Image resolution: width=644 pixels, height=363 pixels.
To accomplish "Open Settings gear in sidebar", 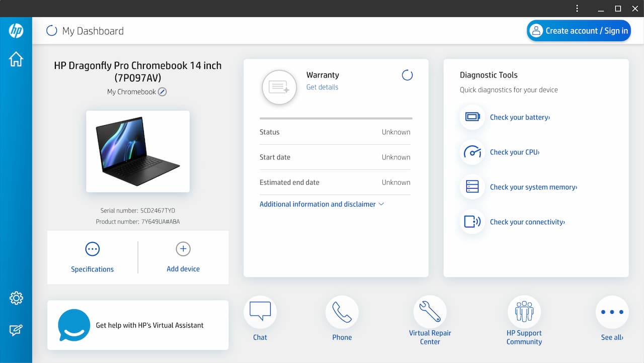I will click(x=16, y=298).
